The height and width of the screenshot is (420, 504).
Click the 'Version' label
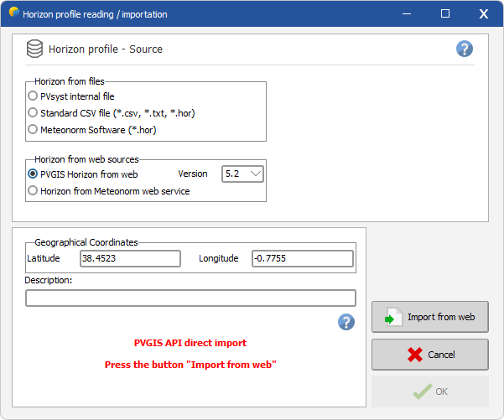coord(193,174)
